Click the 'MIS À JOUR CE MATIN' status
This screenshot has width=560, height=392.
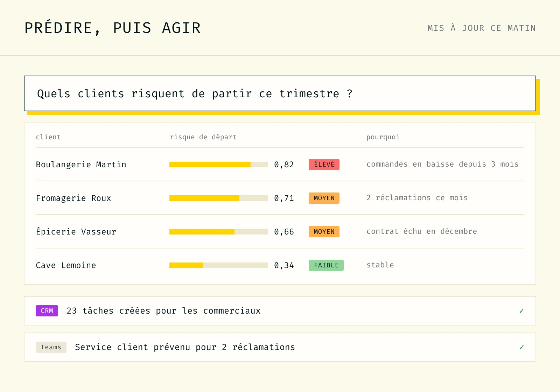click(482, 28)
